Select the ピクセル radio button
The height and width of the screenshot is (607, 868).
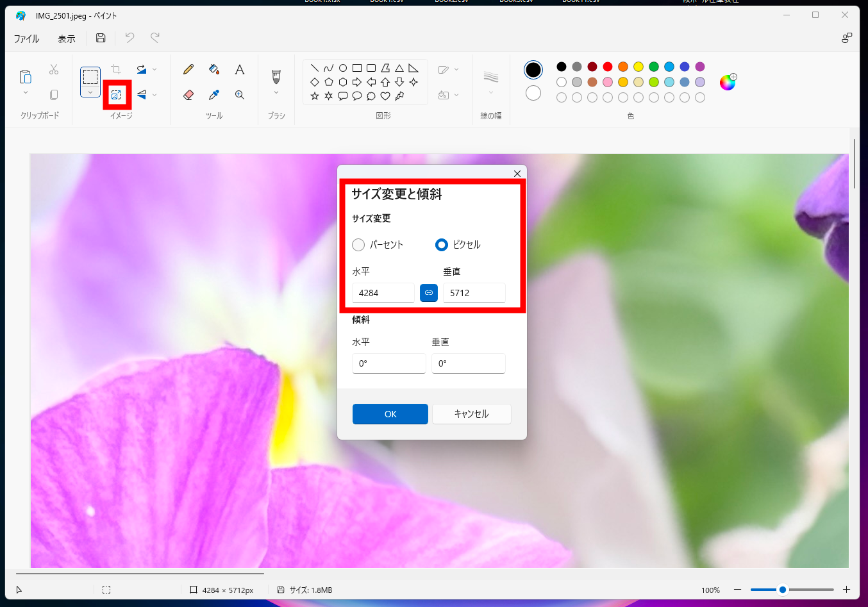point(442,245)
